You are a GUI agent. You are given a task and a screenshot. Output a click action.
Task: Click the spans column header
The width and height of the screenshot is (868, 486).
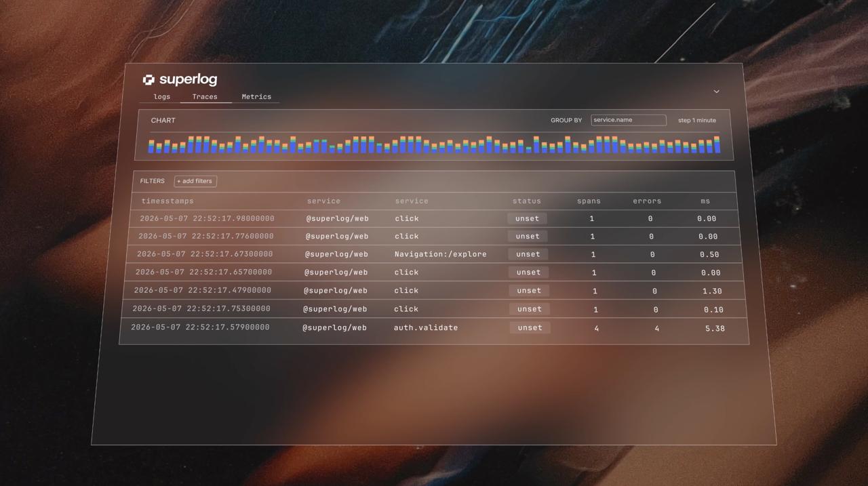point(589,201)
